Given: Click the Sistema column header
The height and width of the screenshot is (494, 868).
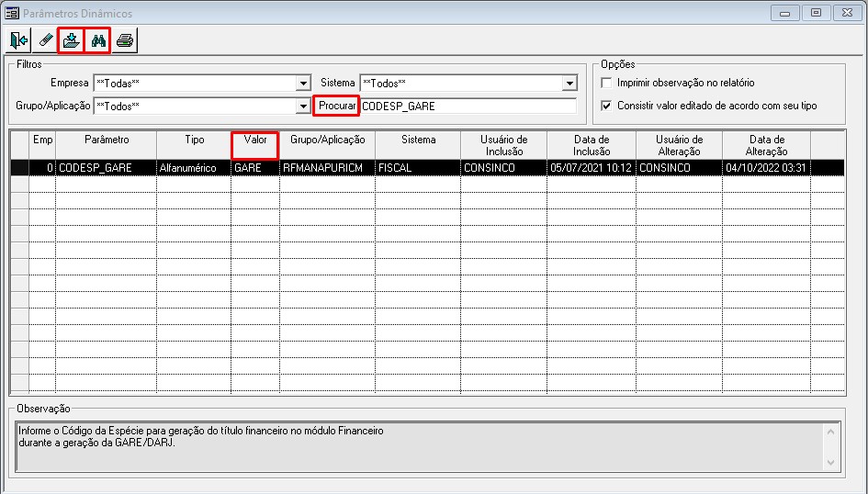Looking at the screenshot, I should tap(418, 145).
